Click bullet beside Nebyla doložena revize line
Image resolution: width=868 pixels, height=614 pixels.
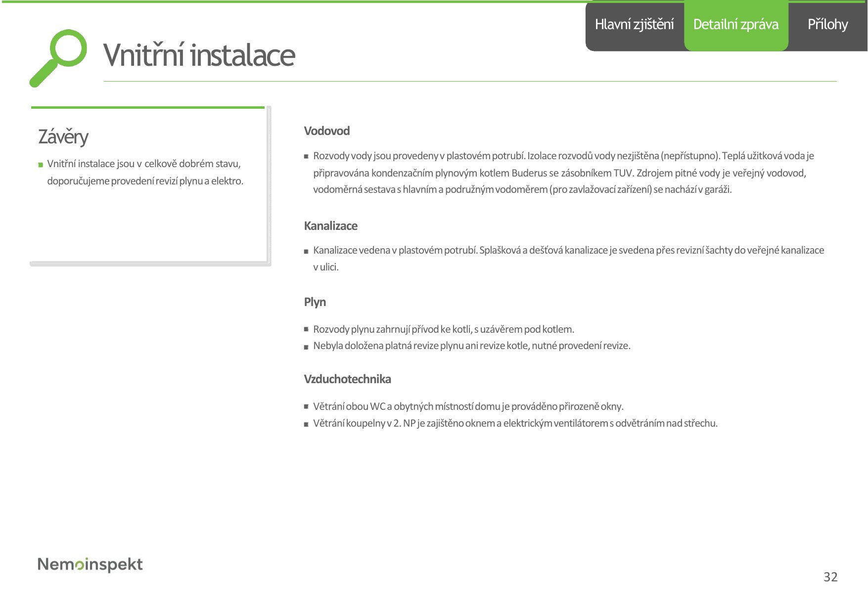click(x=306, y=347)
